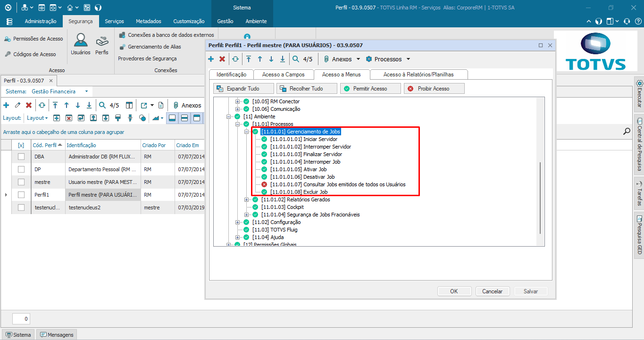This screenshot has height=340, width=644.
Task: Tick the checkbox for the testenucleus row
Action: tap(21, 207)
